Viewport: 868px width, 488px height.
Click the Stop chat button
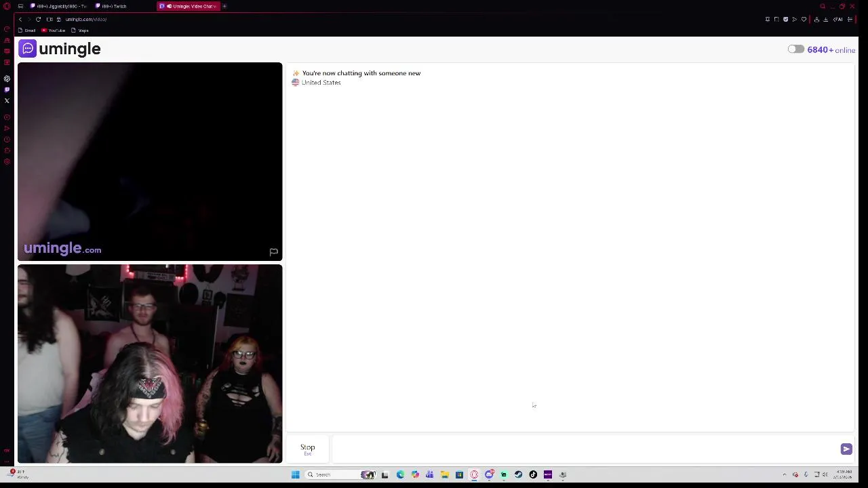pyautogui.click(x=308, y=449)
